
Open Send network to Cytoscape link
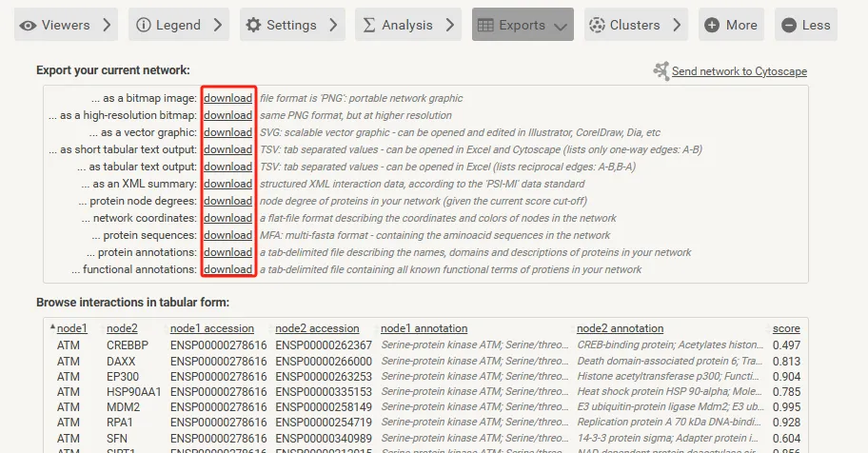(739, 71)
